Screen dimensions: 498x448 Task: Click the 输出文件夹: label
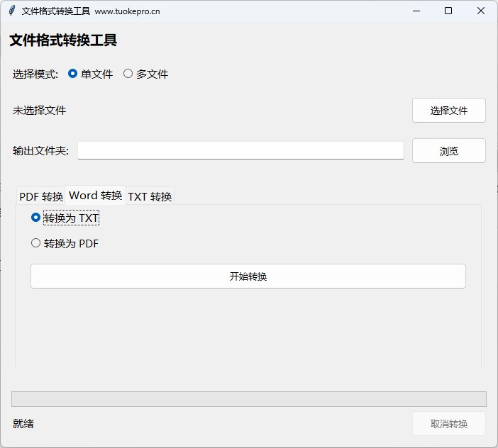point(40,151)
